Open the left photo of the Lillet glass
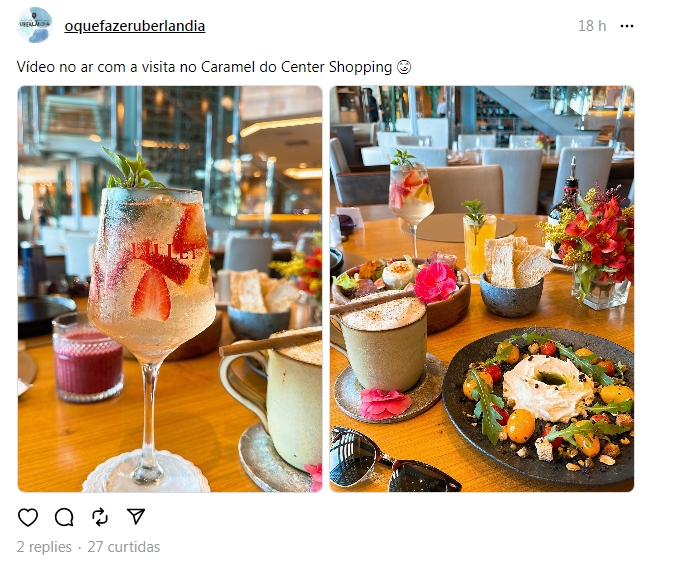This screenshot has width=690, height=572. (x=170, y=289)
